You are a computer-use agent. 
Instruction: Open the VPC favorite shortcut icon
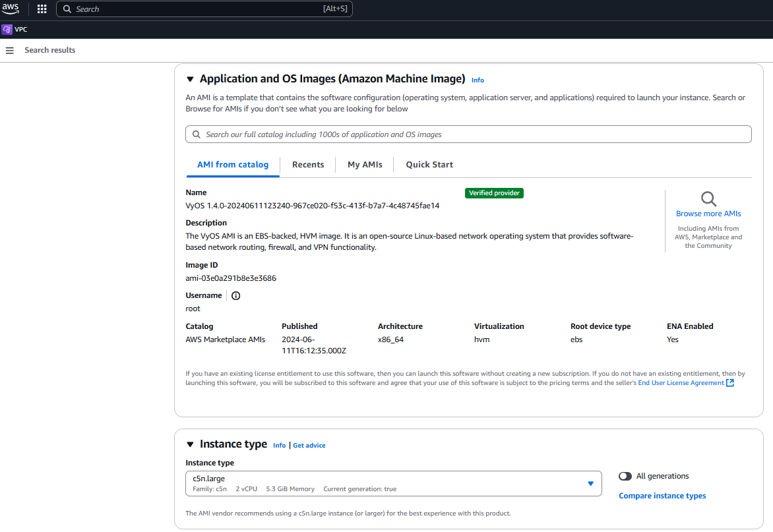point(7,29)
